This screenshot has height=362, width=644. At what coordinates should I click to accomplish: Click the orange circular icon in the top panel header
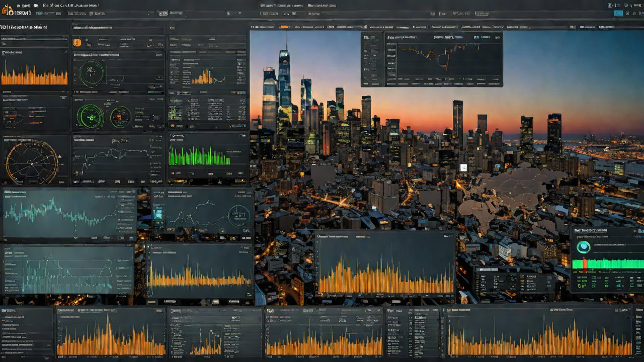point(77,43)
